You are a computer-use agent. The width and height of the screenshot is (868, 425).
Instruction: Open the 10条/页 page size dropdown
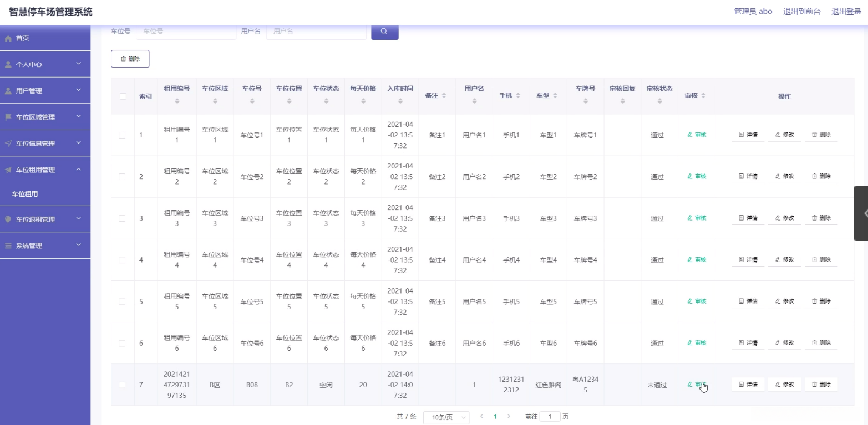pyautogui.click(x=446, y=417)
